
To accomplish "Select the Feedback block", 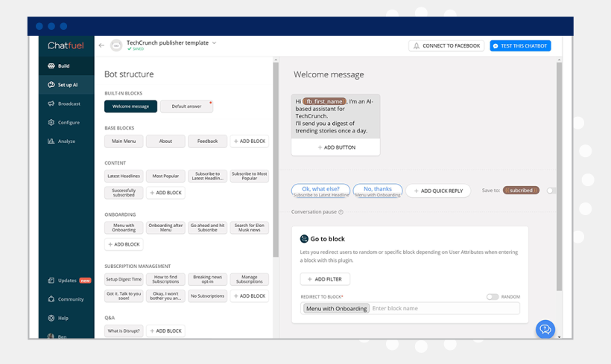I will coord(207,141).
